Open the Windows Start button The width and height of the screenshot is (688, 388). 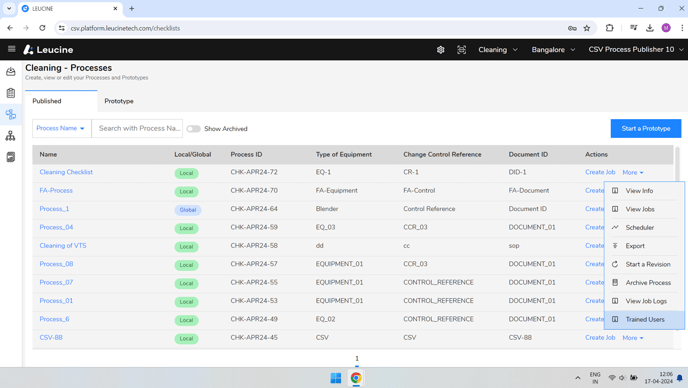pos(336,378)
